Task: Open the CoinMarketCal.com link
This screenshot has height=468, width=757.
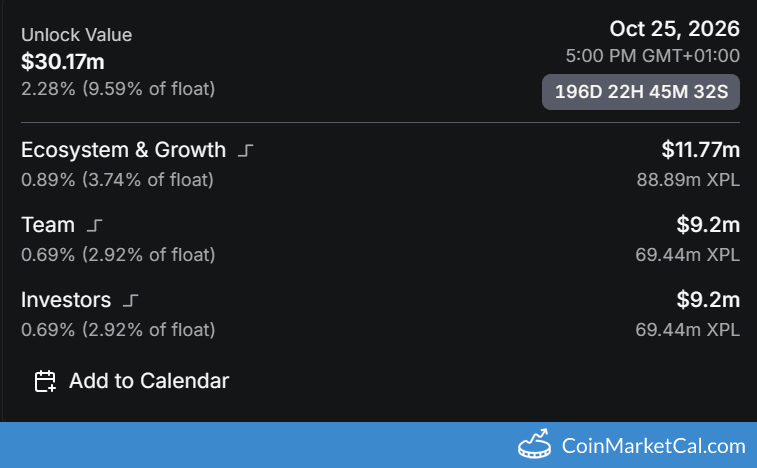Action: pos(653,446)
